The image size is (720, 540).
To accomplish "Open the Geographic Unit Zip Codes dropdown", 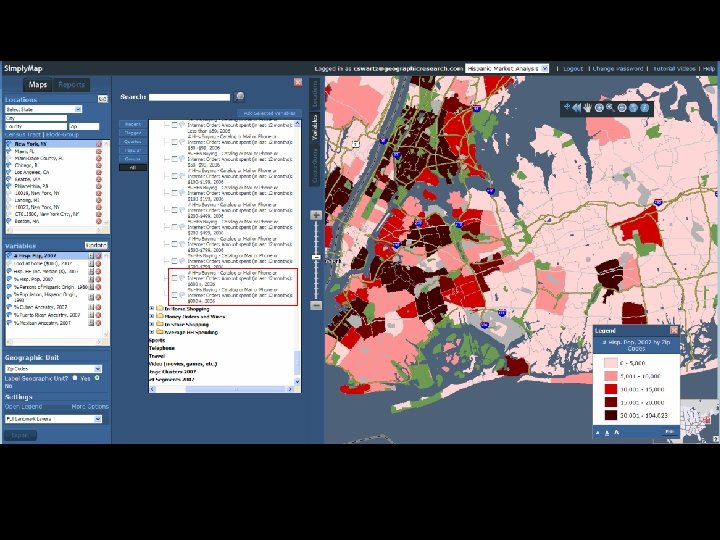I will [x=53, y=369].
